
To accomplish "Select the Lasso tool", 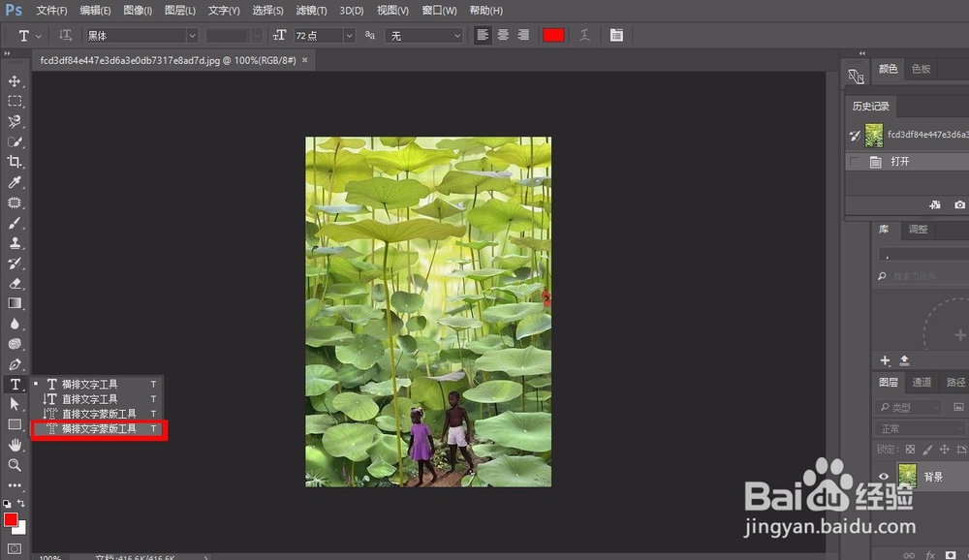I will coord(15,121).
